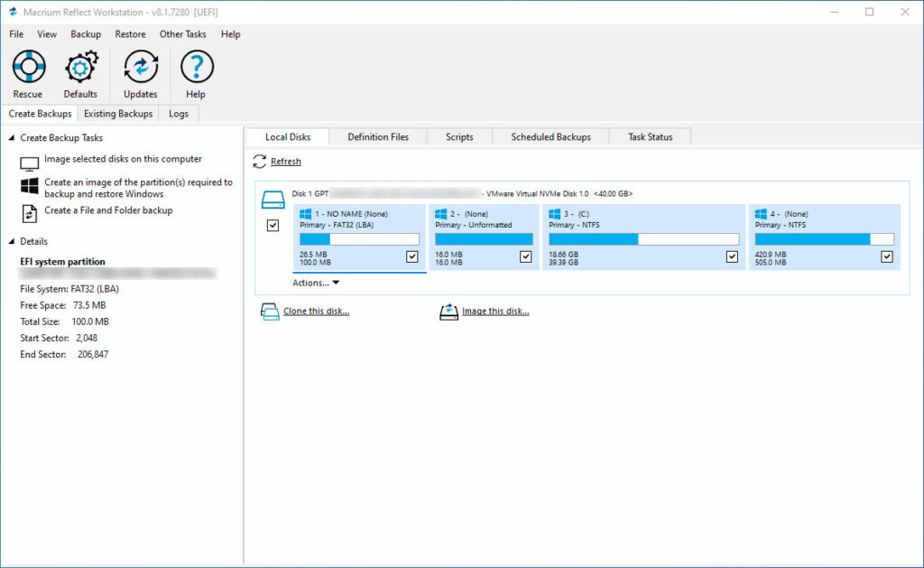Collapse the Create Backup Tasks section
This screenshot has width=924, height=568.
11,137
